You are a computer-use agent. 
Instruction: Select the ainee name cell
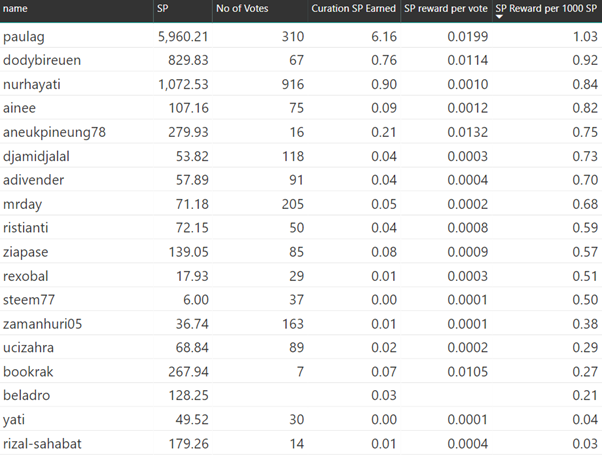(x=19, y=108)
